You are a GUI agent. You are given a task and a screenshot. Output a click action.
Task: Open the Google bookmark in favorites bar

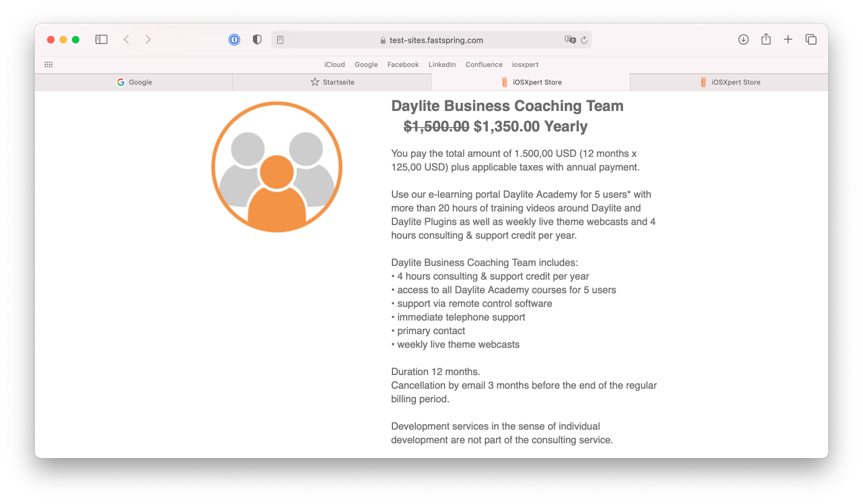(x=366, y=64)
